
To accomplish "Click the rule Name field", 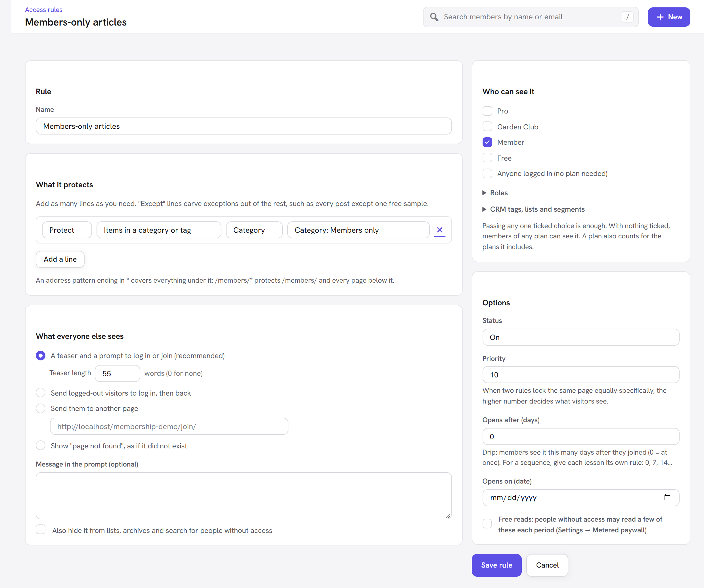I will (244, 126).
